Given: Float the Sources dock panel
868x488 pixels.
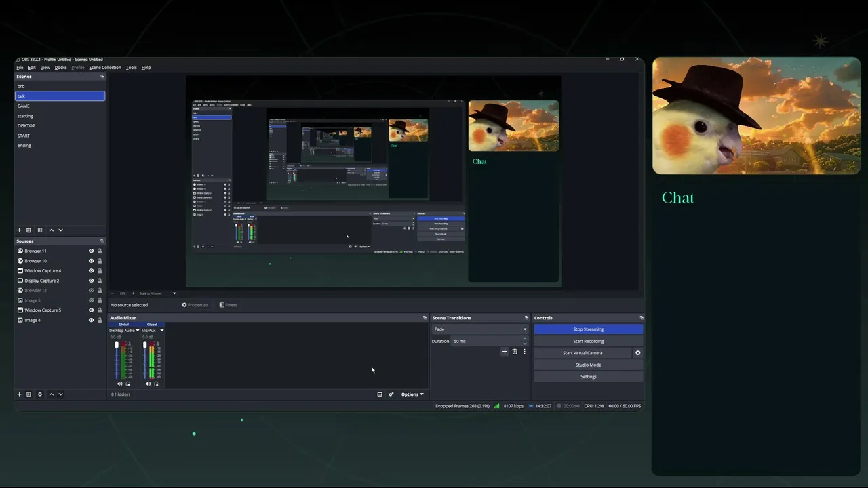Looking at the screenshot, I should pyautogui.click(x=102, y=241).
